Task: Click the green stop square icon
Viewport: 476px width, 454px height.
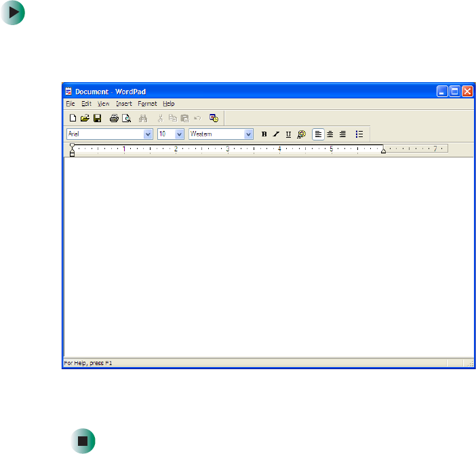Action: (83, 441)
